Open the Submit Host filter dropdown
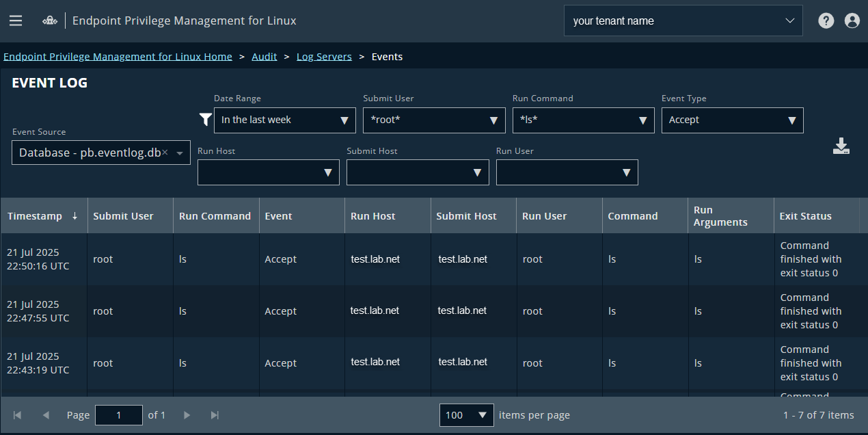Image resolution: width=868 pixels, height=435 pixels. [418, 172]
